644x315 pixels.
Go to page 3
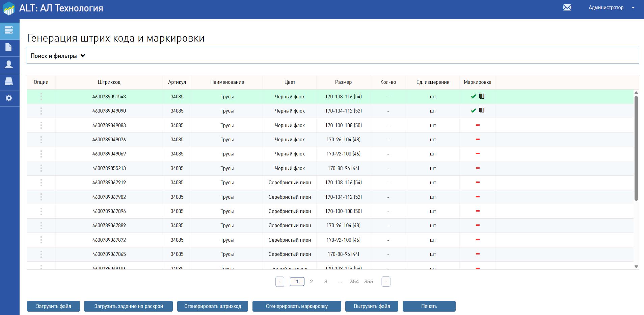326,282
